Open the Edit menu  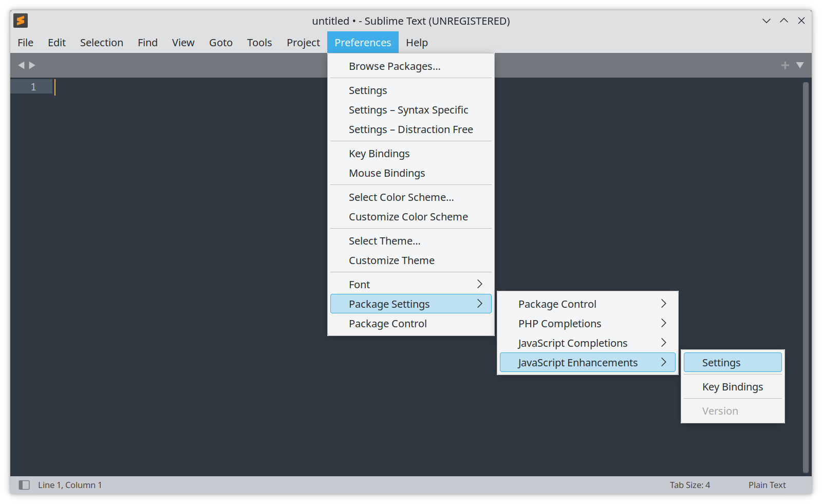[x=57, y=43]
